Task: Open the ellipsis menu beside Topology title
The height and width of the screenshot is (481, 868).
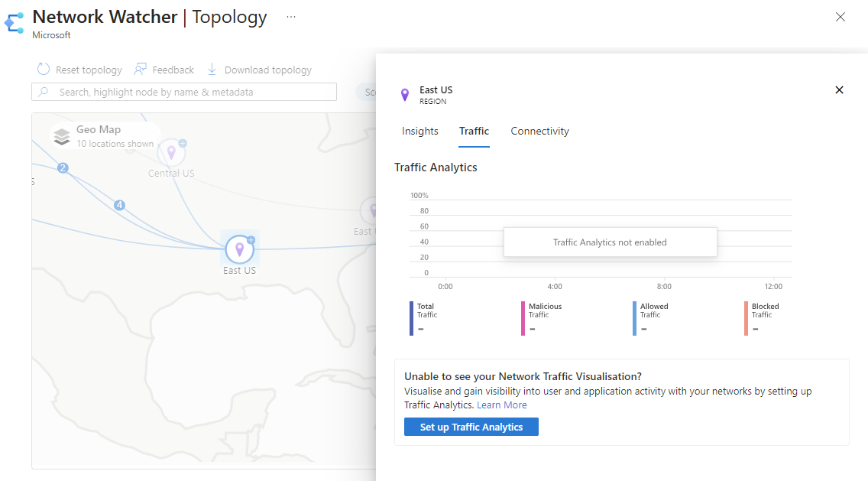Action: point(291,17)
